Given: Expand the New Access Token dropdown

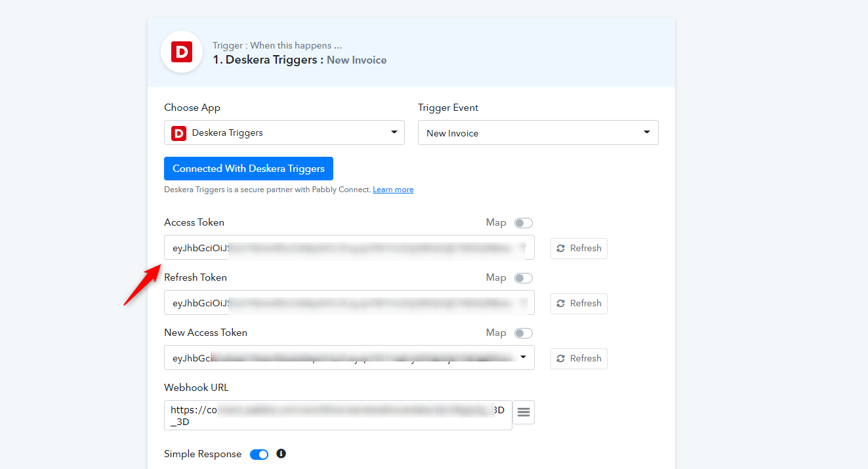Looking at the screenshot, I should point(349,357).
